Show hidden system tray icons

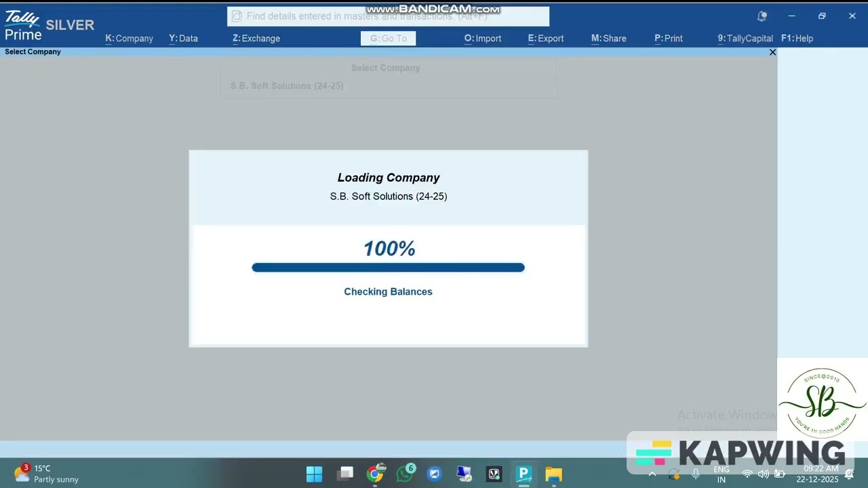[652, 474]
